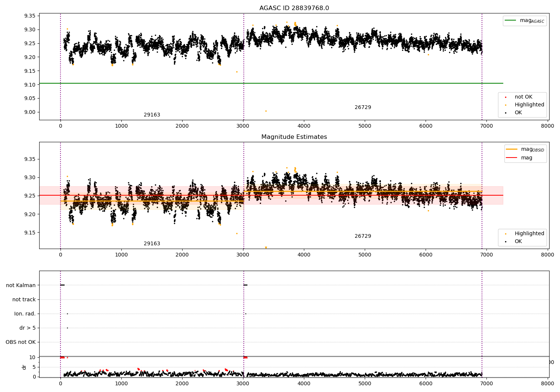Click the 29163 label in the middle plot
Screen dimensions: 560x392
[152, 244]
